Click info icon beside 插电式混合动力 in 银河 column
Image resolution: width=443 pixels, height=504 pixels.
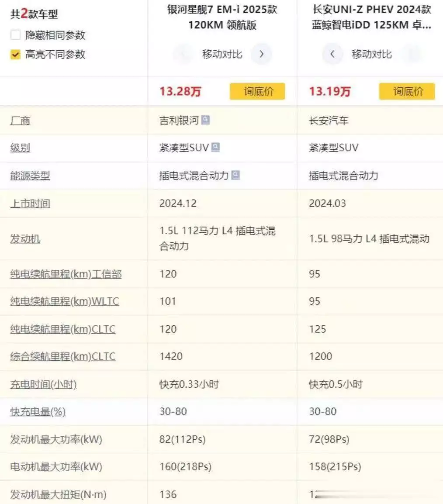tap(235, 175)
